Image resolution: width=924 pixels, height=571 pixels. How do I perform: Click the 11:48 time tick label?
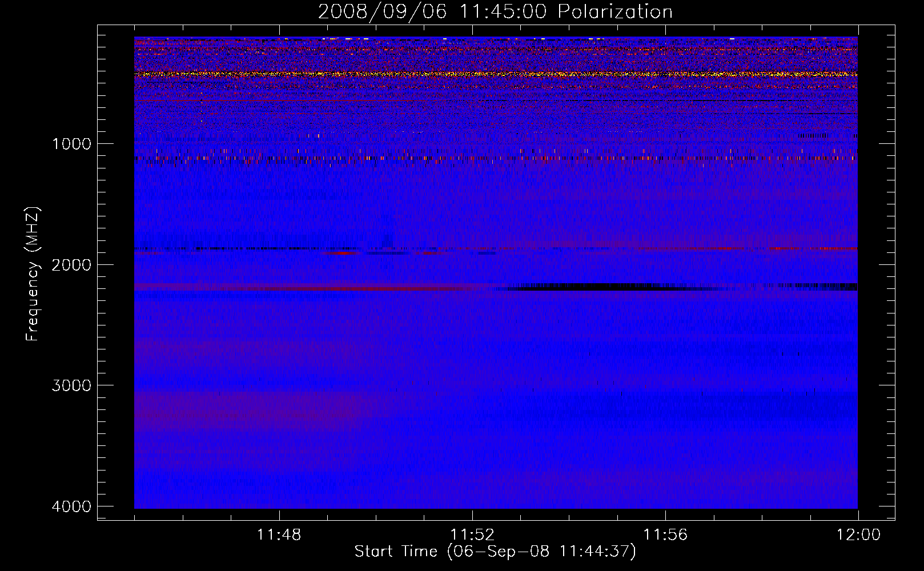(x=279, y=535)
